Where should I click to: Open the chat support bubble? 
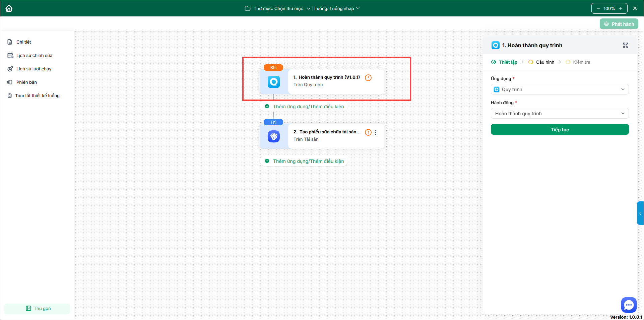629,305
